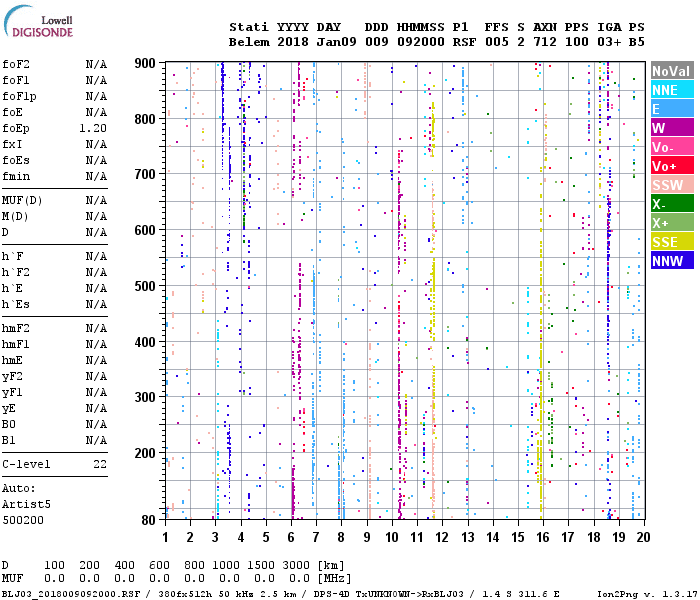700x600 pixels.
Task: Select the M(D) parameter label
Action: 15,217
